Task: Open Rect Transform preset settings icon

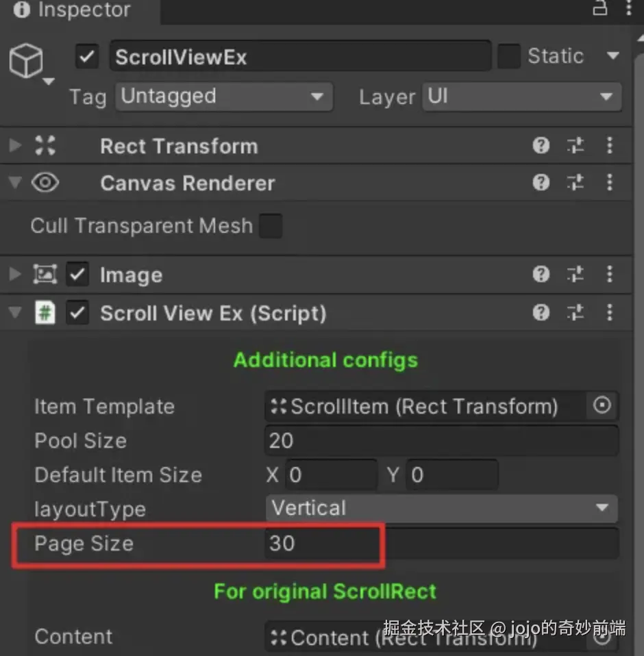Action: coord(575,145)
